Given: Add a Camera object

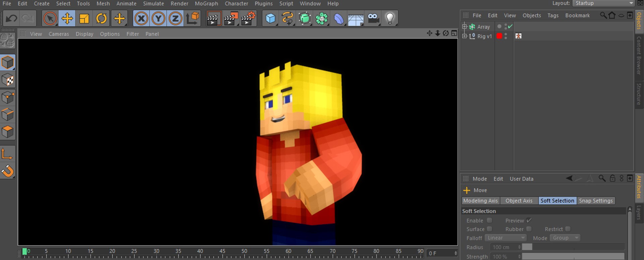Looking at the screenshot, I should tap(373, 18).
